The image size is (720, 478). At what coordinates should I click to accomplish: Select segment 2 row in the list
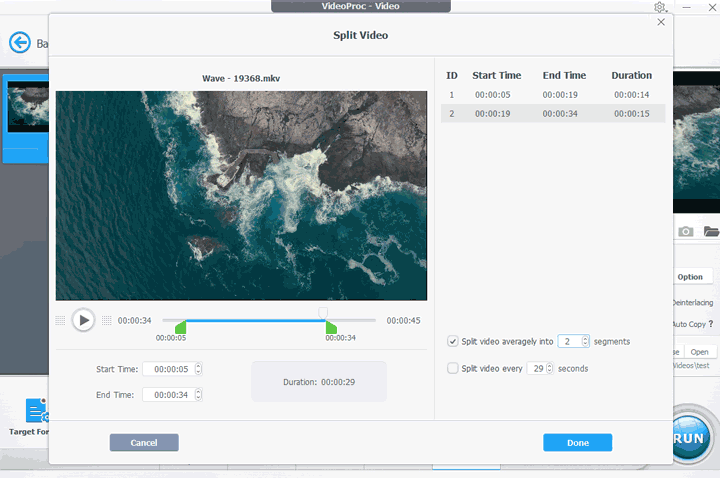[x=552, y=114]
